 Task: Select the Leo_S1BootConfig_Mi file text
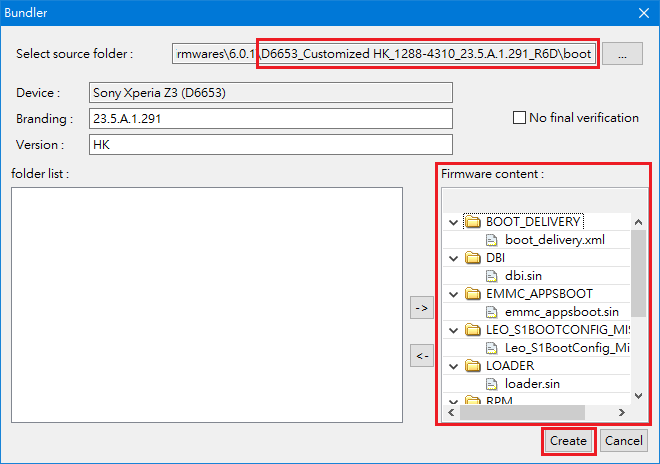[567, 348]
